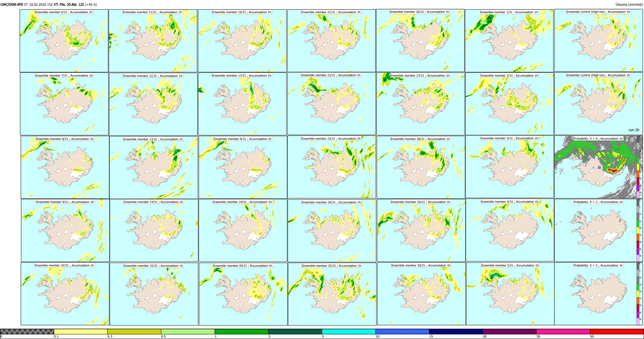Viewport: 644px width, 339px height.
Task: Click the purple 20–30 legend swatch
Action: [x=509, y=332]
